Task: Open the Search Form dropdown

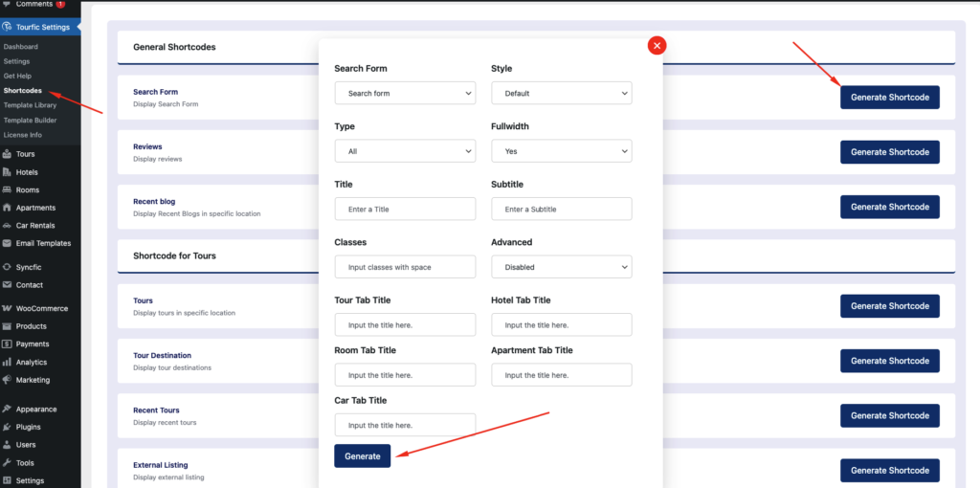Action: [x=405, y=94]
